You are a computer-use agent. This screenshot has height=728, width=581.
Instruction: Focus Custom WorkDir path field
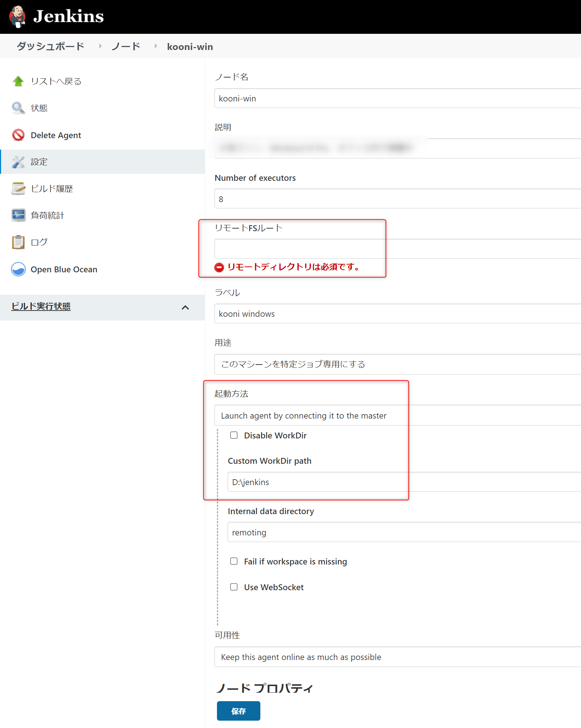[x=404, y=482]
